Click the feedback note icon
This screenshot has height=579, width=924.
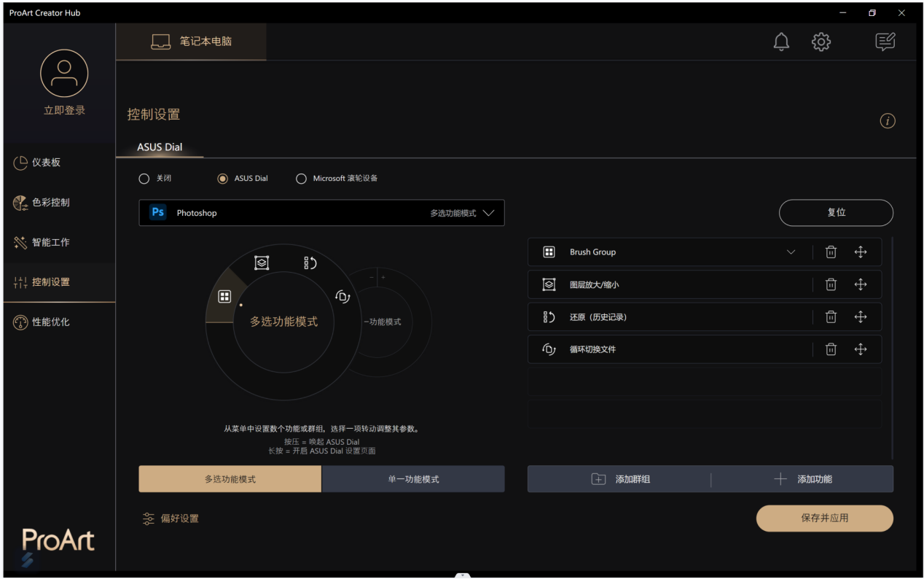(x=885, y=42)
